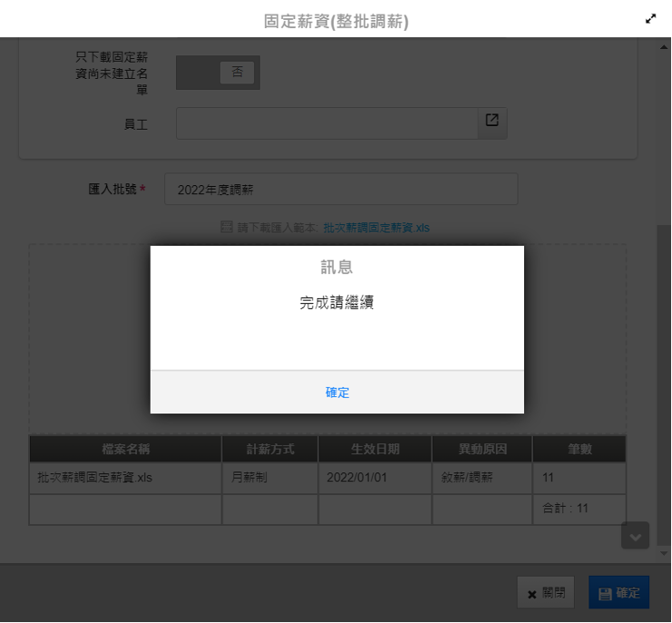Click the scrollbar up arrow

[x=664, y=47]
